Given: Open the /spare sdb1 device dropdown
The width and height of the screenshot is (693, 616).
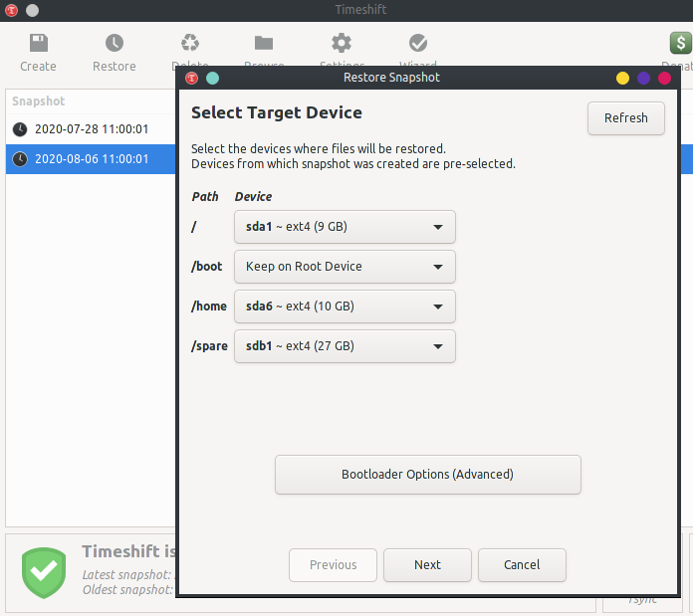Looking at the screenshot, I should click(345, 346).
